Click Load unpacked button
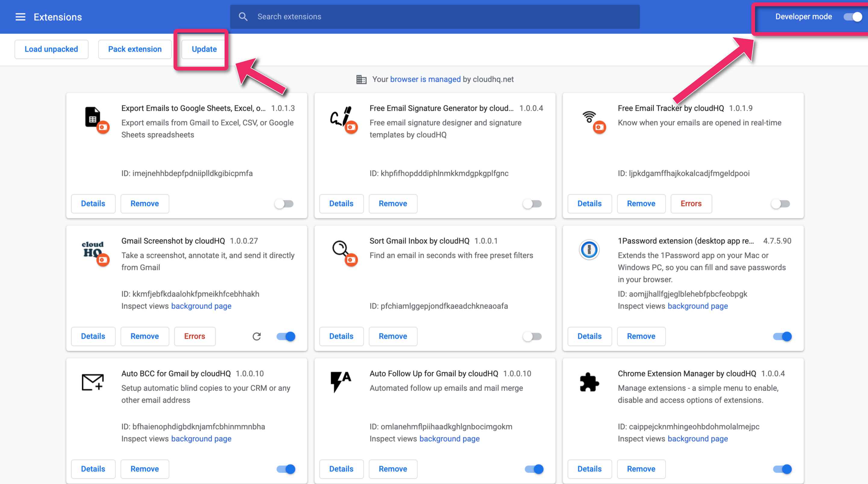 (51, 49)
